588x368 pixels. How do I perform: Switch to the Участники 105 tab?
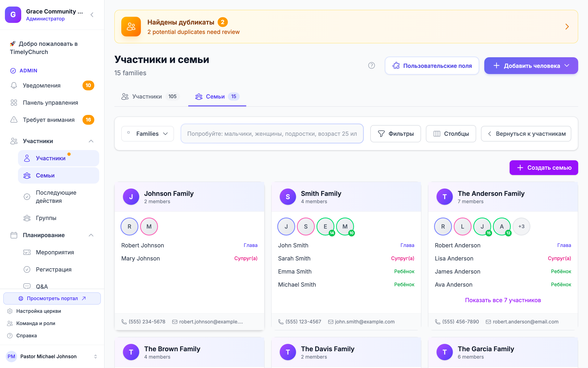point(151,97)
